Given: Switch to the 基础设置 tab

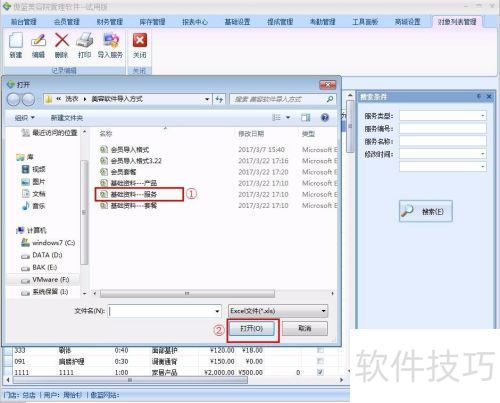Looking at the screenshot, I should pos(237,22).
